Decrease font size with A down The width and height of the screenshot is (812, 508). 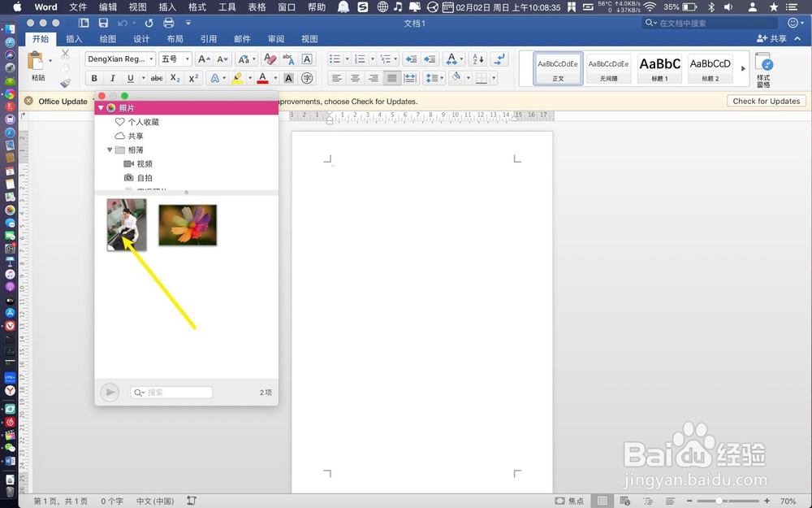click(x=222, y=59)
